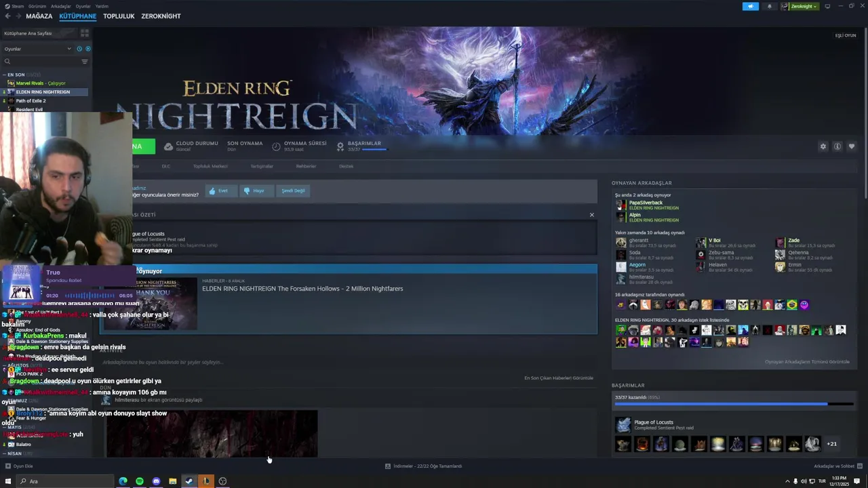
Task: Click Oyun Ekle at bottom left
Action: coord(19,466)
